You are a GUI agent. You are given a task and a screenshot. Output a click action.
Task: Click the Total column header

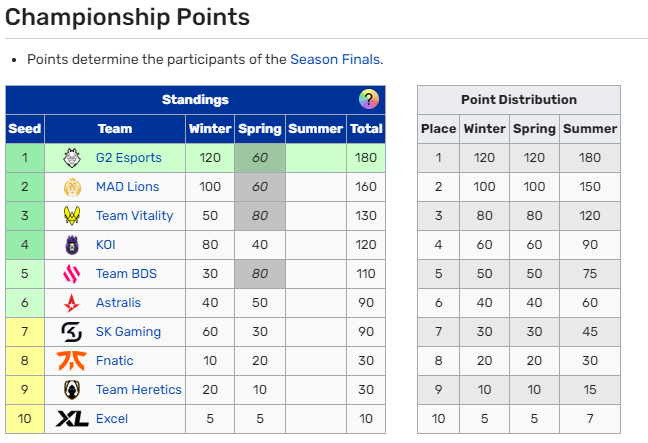point(366,129)
